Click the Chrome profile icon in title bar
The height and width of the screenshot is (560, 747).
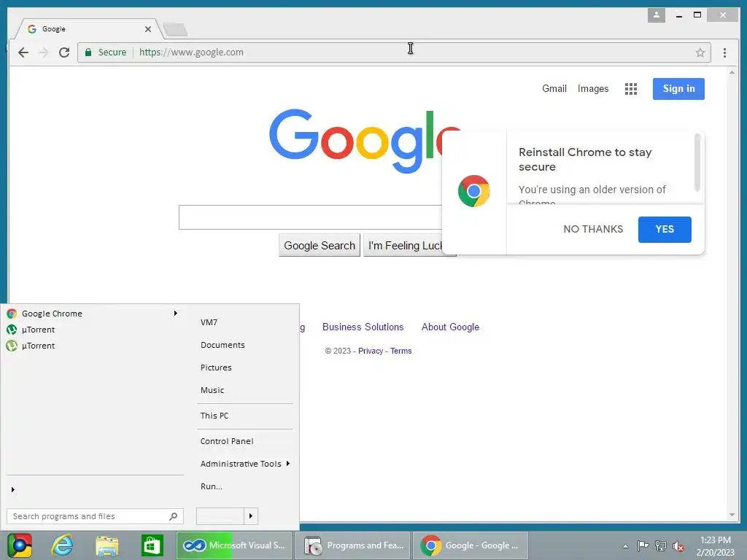pos(656,15)
